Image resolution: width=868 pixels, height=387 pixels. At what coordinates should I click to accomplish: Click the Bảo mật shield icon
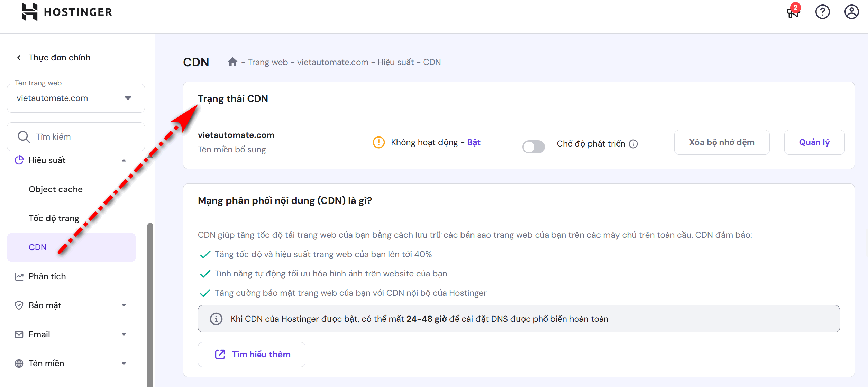tap(19, 305)
